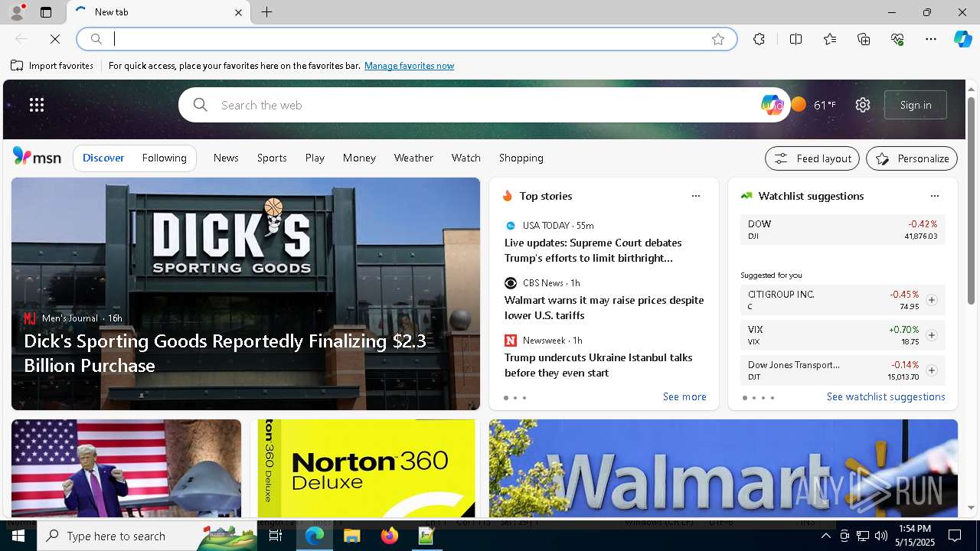This screenshot has height=551, width=980.
Task: Open the News section
Action: pos(226,158)
